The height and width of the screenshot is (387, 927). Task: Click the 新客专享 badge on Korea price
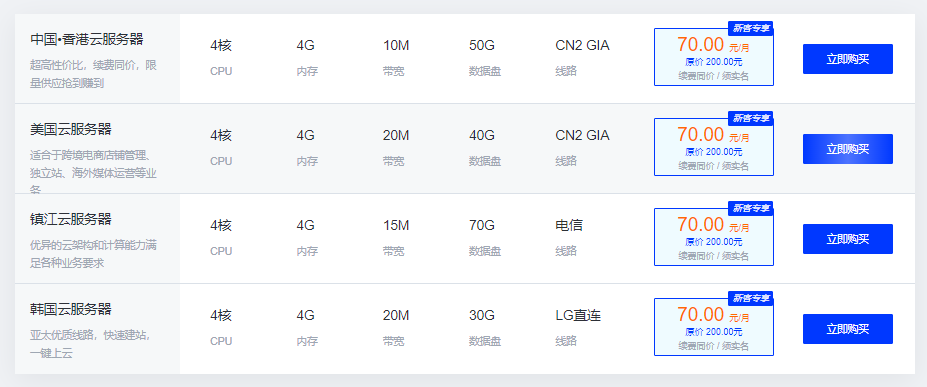[x=751, y=298]
